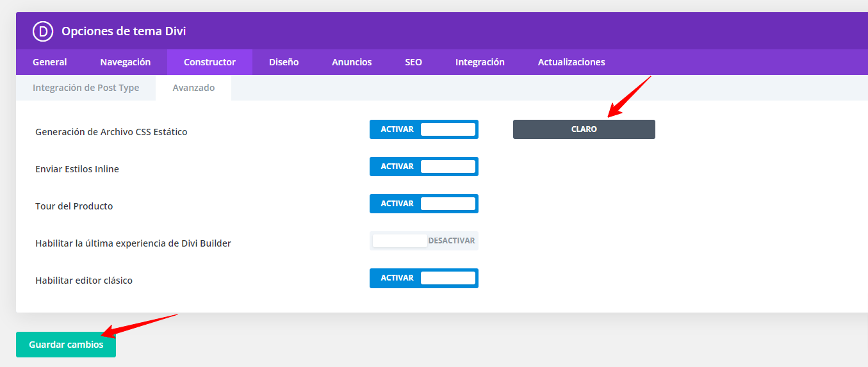Toggle Generación de Archivo CSS Estático switch
The height and width of the screenshot is (367, 868).
tap(424, 129)
